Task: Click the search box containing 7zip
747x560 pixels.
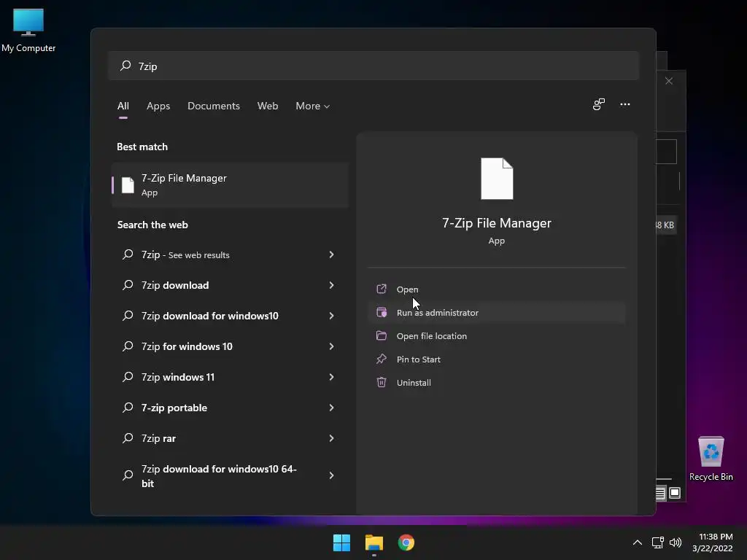Action: (x=373, y=66)
